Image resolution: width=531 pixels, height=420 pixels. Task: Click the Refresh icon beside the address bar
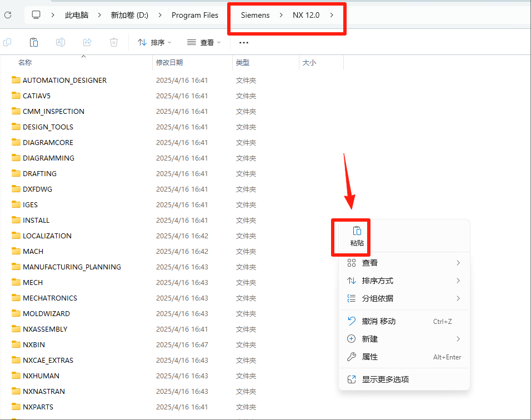[8, 15]
